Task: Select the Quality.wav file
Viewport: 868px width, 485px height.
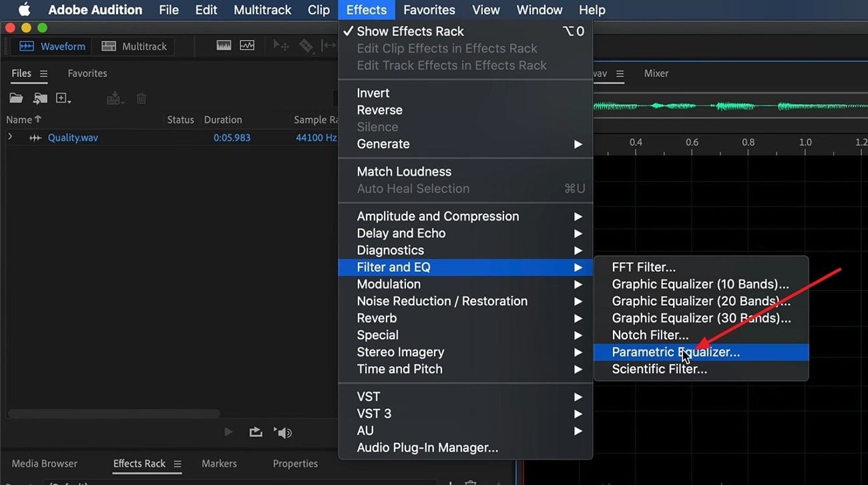Action: pos(73,138)
